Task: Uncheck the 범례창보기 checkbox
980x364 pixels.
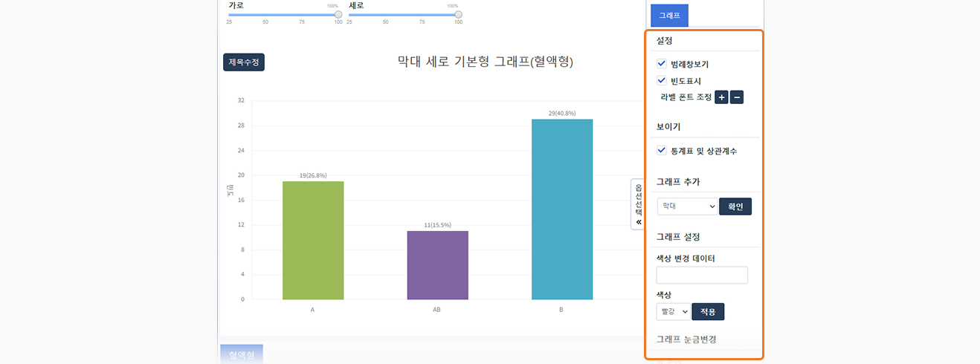Action: (662, 65)
